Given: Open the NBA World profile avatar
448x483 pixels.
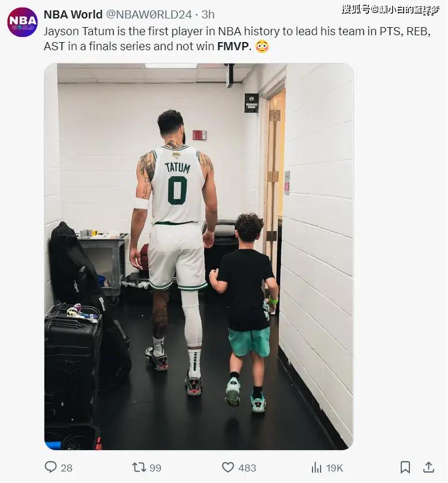Looking at the screenshot, I should (x=22, y=23).
